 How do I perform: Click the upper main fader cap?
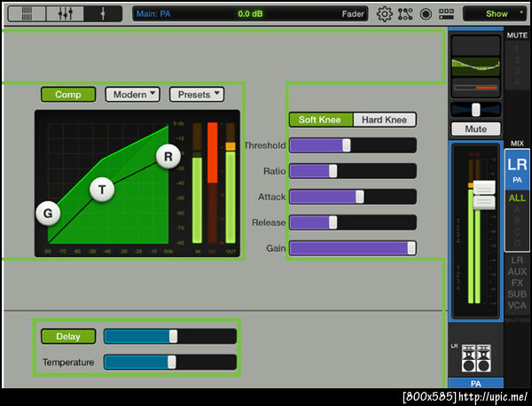coord(484,188)
